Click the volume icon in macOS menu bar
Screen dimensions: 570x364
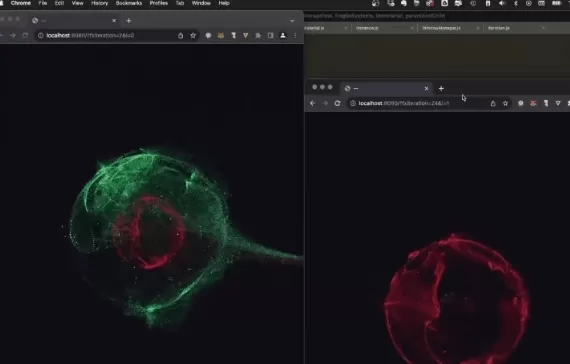click(502, 3)
